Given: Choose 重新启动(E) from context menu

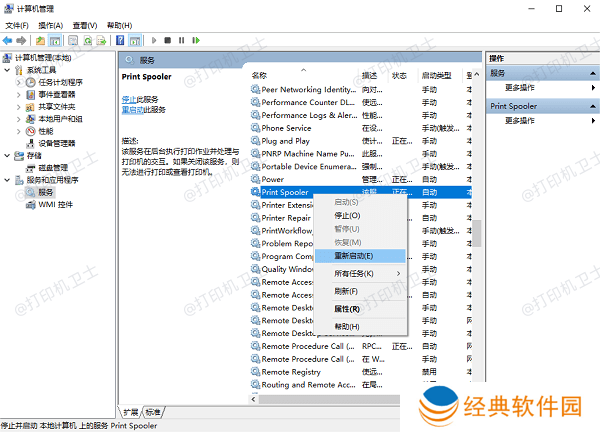Looking at the screenshot, I should click(353, 255).
